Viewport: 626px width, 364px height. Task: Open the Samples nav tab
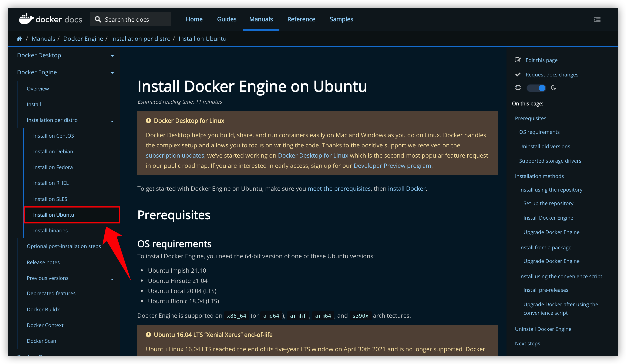[341, 19]
